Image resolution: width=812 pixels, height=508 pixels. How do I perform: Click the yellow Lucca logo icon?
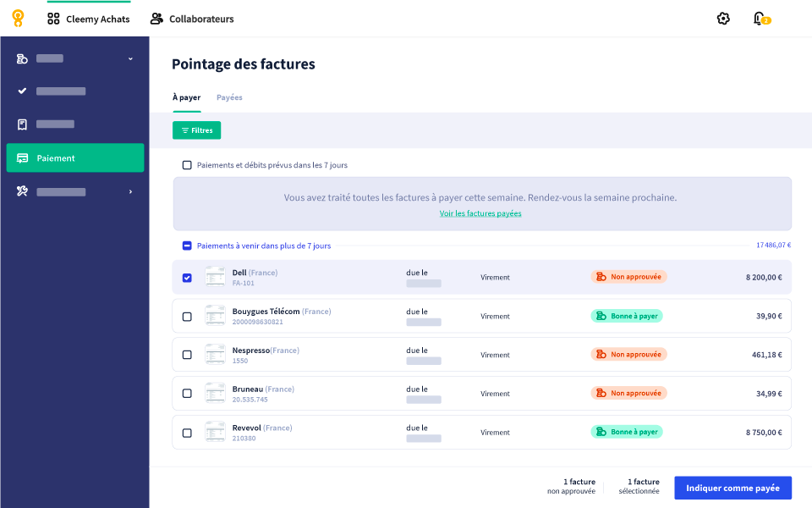(18, 19)
